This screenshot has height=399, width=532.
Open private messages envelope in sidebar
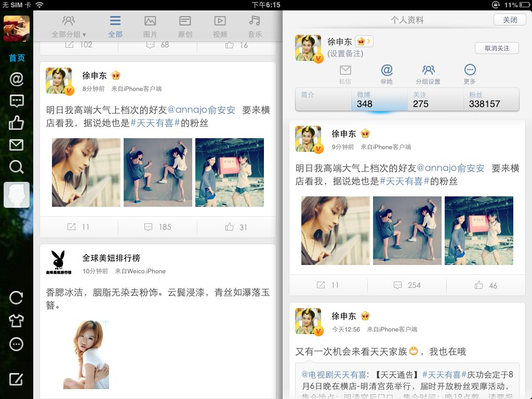tap(16, 145)
